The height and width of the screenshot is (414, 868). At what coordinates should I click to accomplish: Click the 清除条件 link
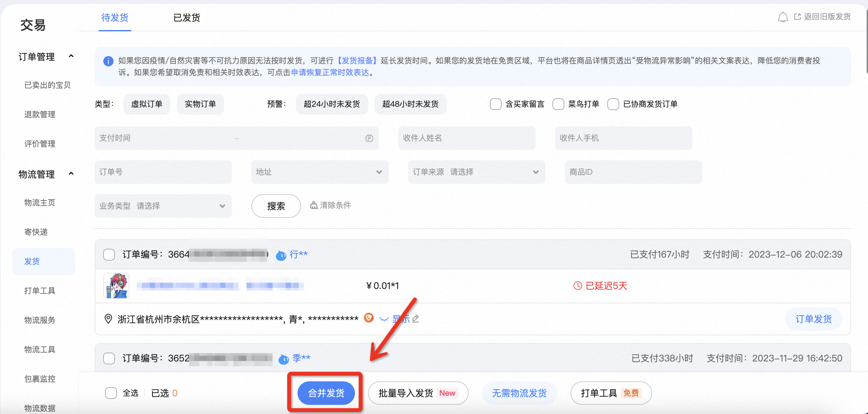pyautogui.click(x=330, y=205)
